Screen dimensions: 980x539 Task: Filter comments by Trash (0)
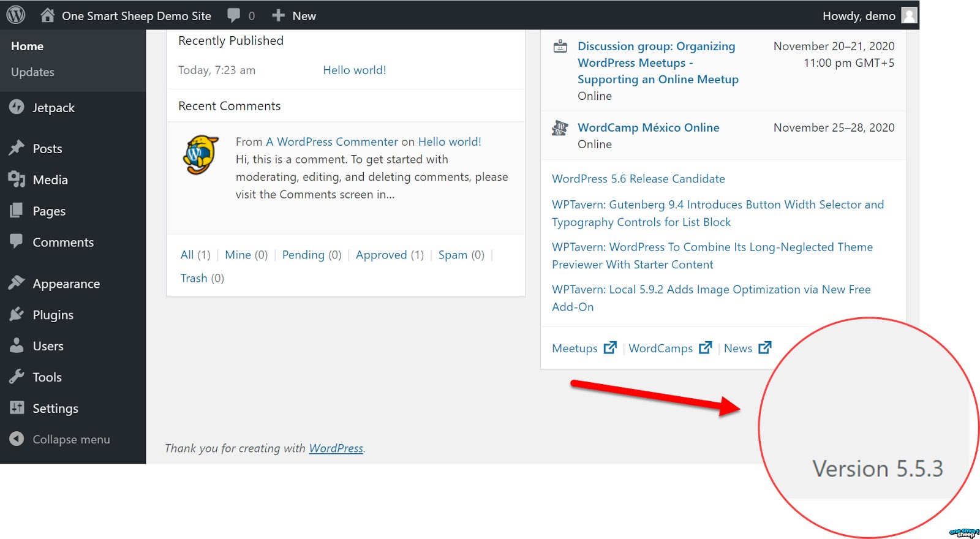pyautogui.click(x=202, y=278)
